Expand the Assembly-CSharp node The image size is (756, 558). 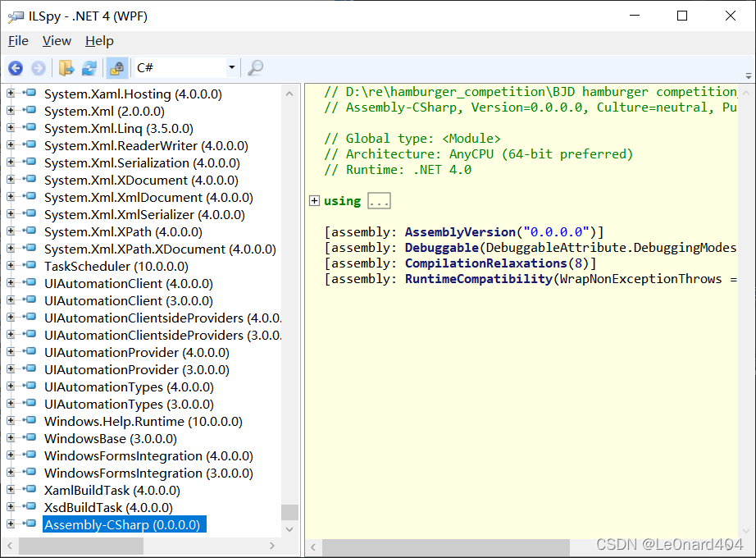(x=11, y=524)
